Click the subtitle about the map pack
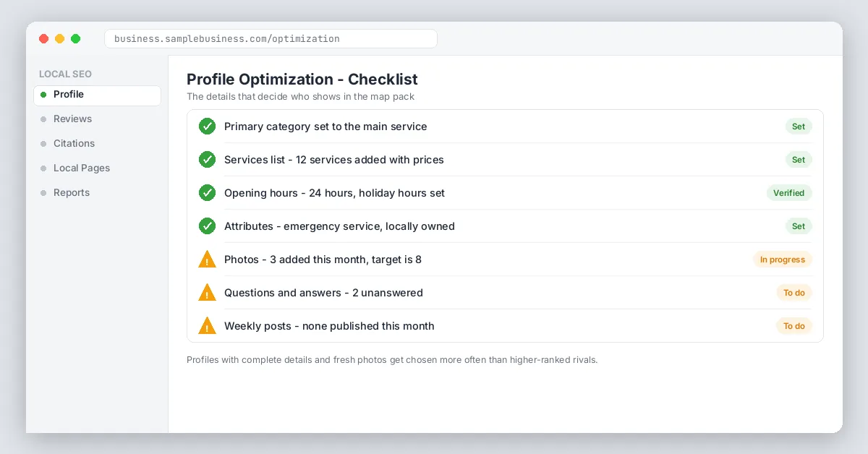868x454 pixels. (300, 97)
